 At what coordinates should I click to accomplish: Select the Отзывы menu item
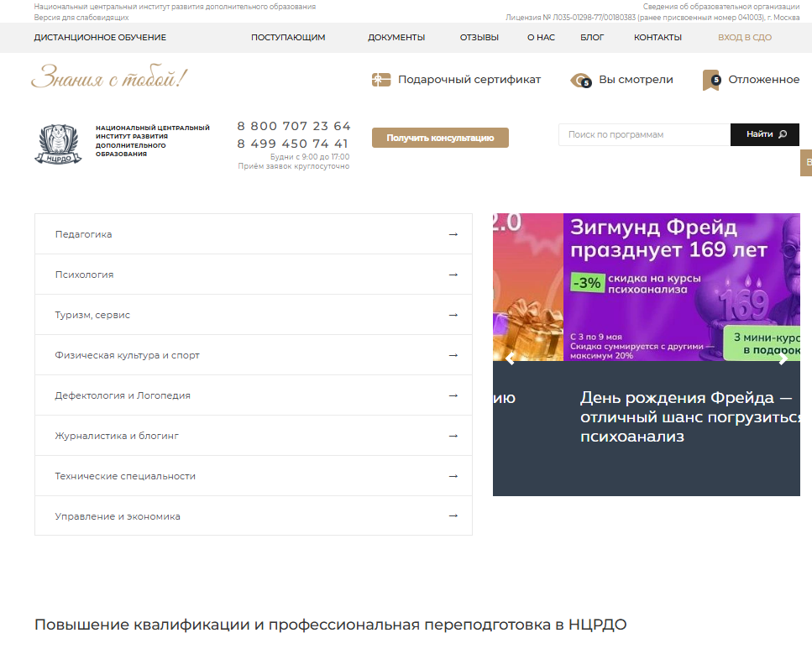pos(479,37)
